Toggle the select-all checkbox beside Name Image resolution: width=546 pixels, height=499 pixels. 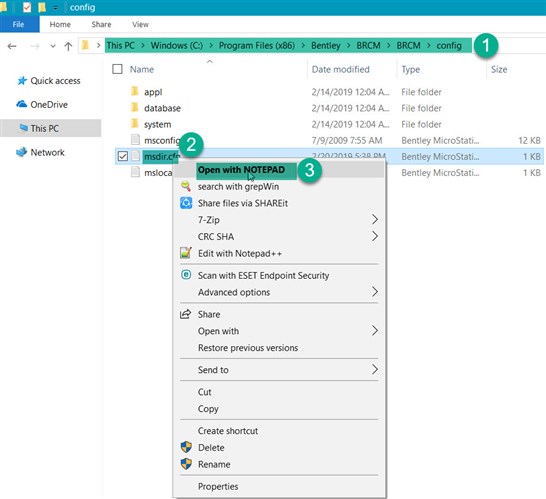117,69
